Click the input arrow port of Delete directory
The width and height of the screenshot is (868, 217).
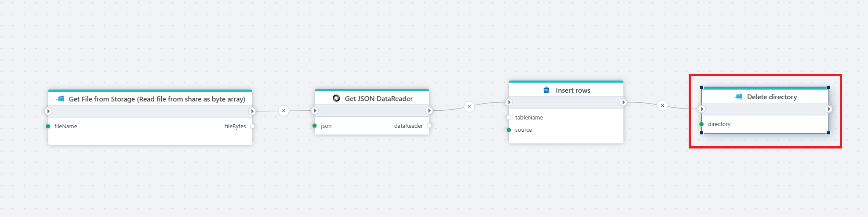click(702, 109)
